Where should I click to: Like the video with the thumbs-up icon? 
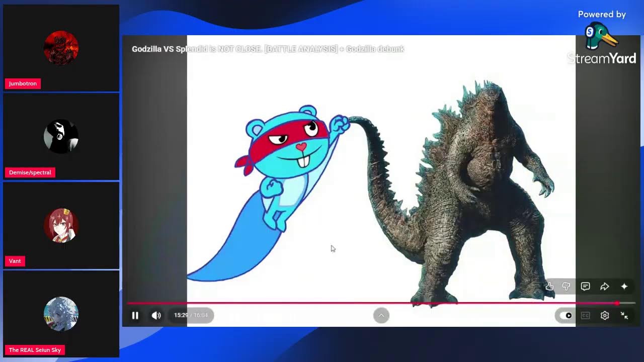(x=549, y=286)
